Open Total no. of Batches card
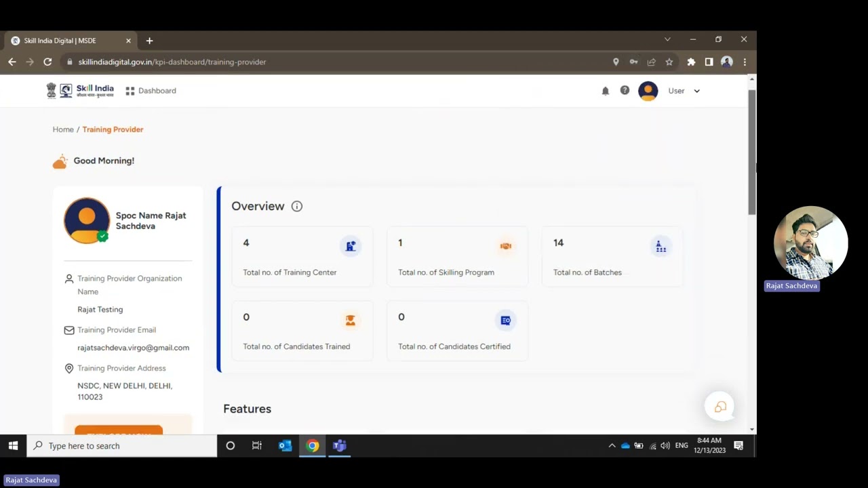The height and width of the screenshot is (488, 868). 612,257
